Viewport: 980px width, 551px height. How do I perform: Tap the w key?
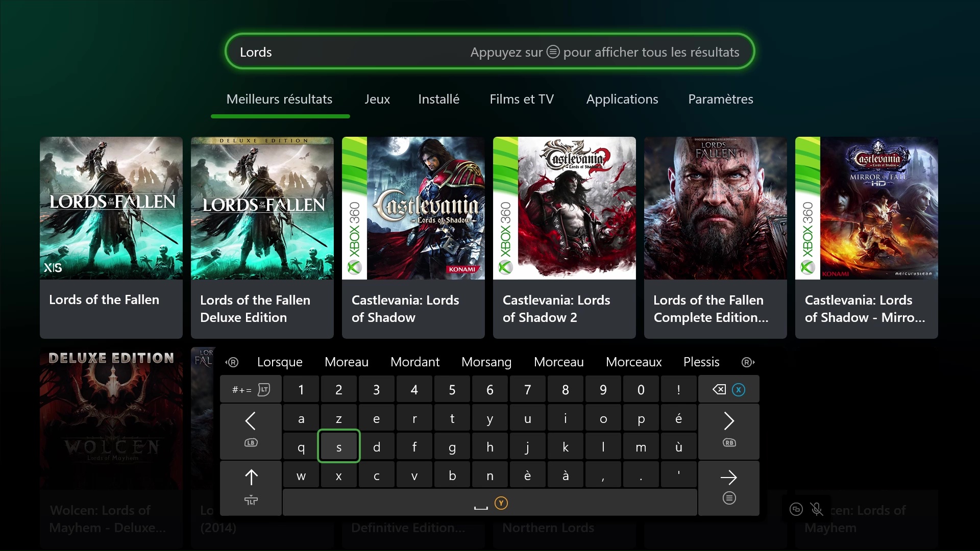(301, 476)
